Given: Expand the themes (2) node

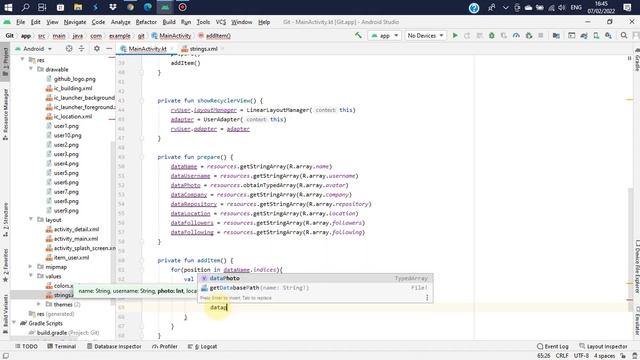Looking at the screenshot, I should 39,304.
